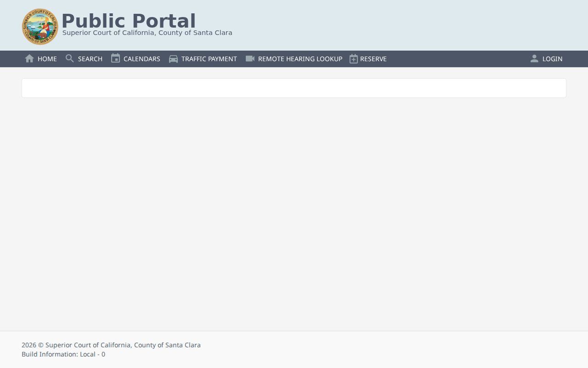Click the magnifying glass Search icon

pyautogui.click(x=70, y=58)
